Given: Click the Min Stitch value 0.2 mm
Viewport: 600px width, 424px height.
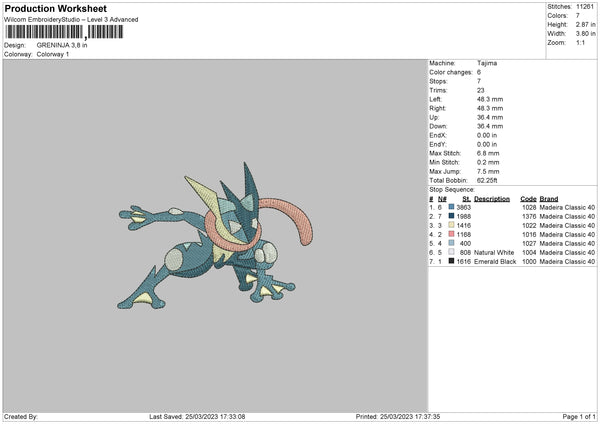Looking at the screenshot, I should (x=488, y=162).
